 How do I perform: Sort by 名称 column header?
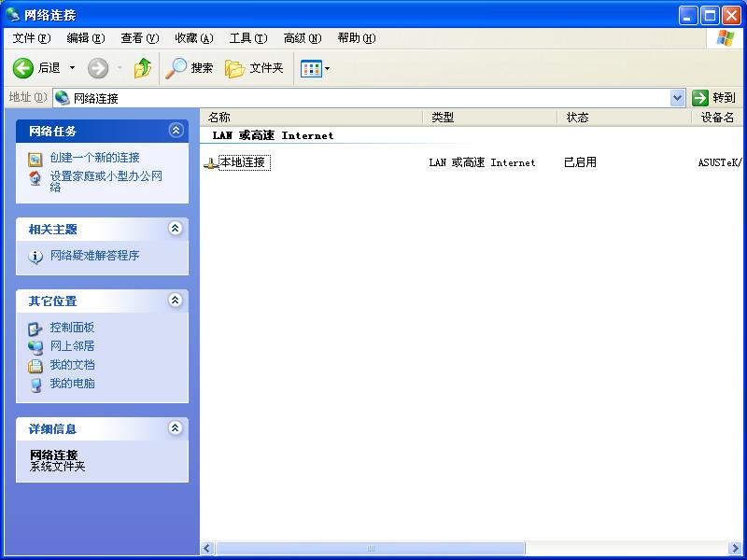(x=312, y=118)
